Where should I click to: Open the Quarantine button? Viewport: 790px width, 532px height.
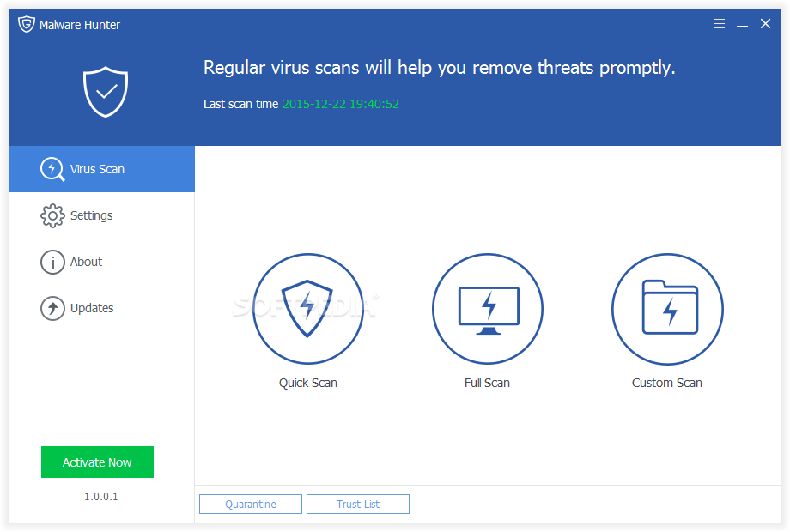(x=251, y=504)
